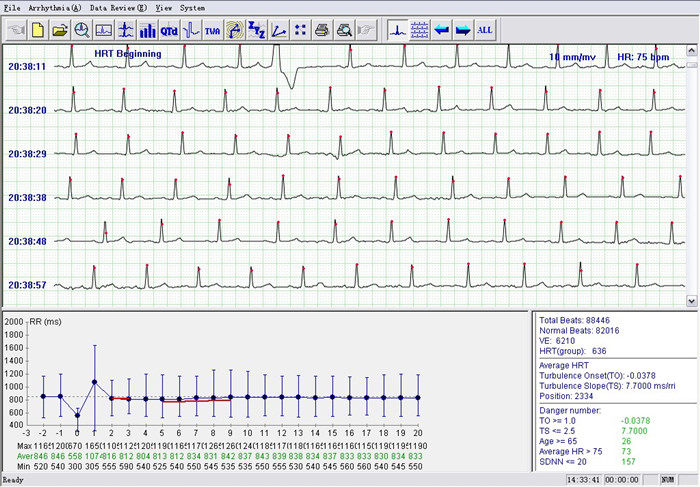Screen dimensions: 700x487
Task: Open the File menu
Action: (x=12, y=7)
